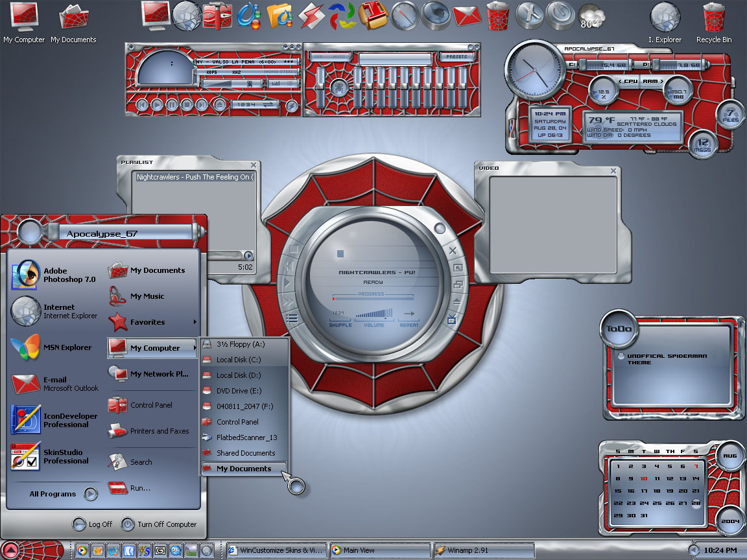The height and width of the screenshot is (560, 747).
Task: Click the Progress bar on round player
Action: tap(373, 299)
